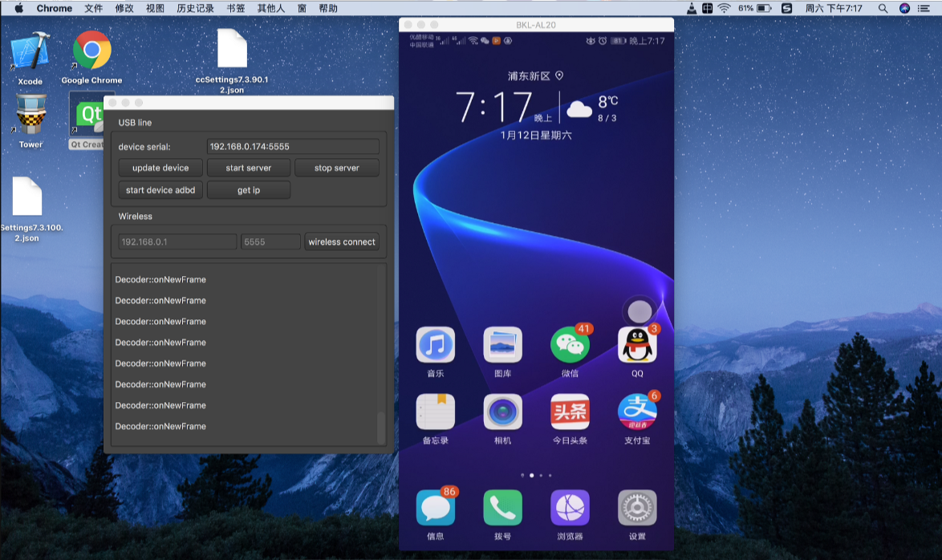Open the 修改 menu
Viewport: 942px width, 560px height.
(124, 8)
